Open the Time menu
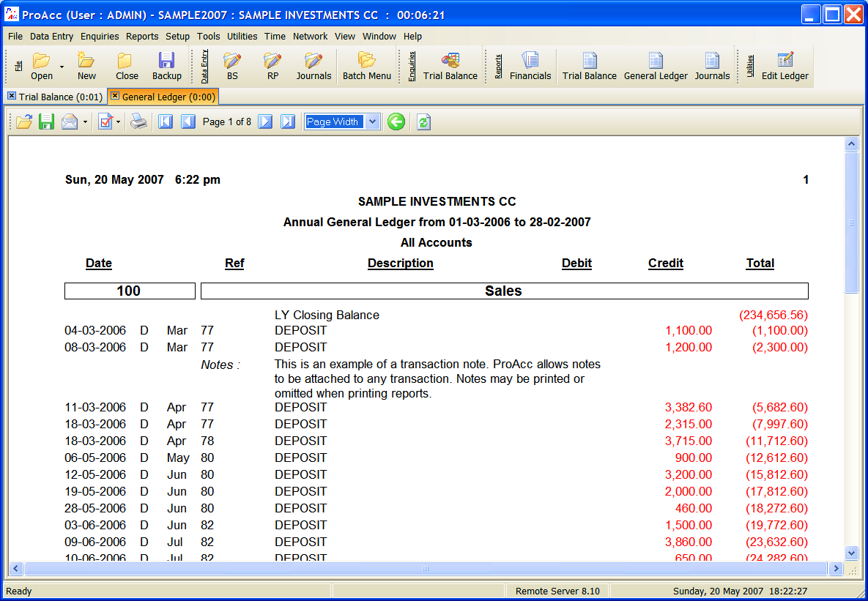Viewport: 868px width, 601px height. pos(275,37)
